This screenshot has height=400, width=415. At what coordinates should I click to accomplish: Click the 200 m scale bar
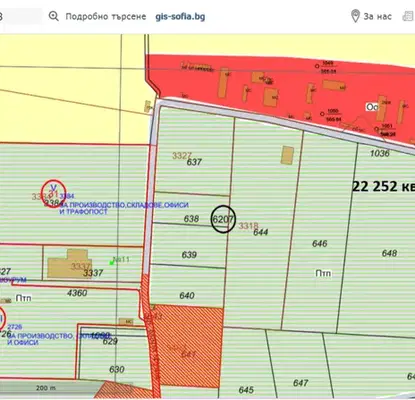click(x=46, y=388)
